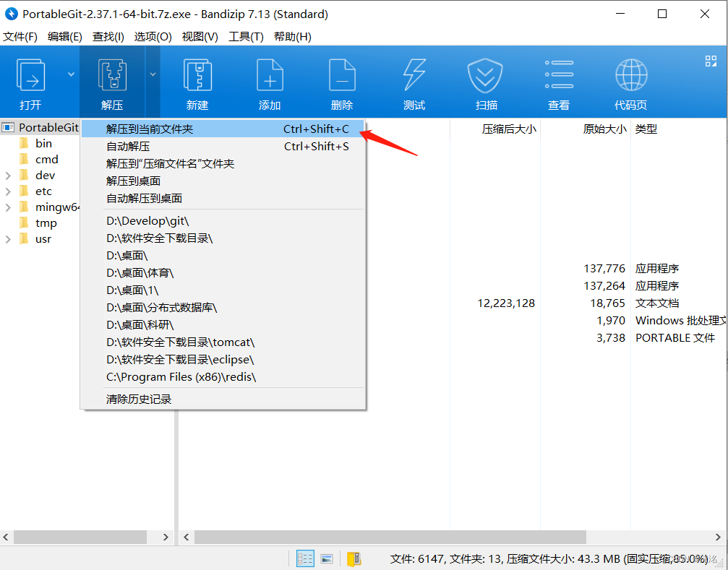Viewport: 728px width, 570px height.
Task: Click the 12,223,128 compressed size cell
Action: click(x=506, y=303)
